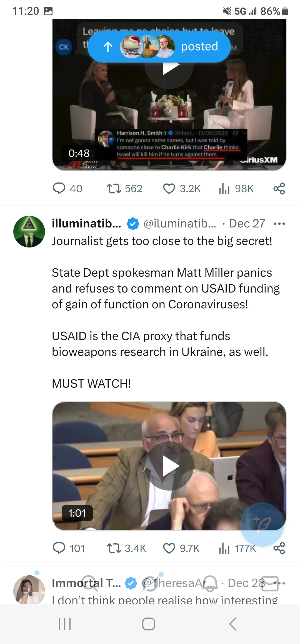Play the 1:01 State Dept video
Image resolution: width=300 pixels, height=644 pixels.
point(169,466)
